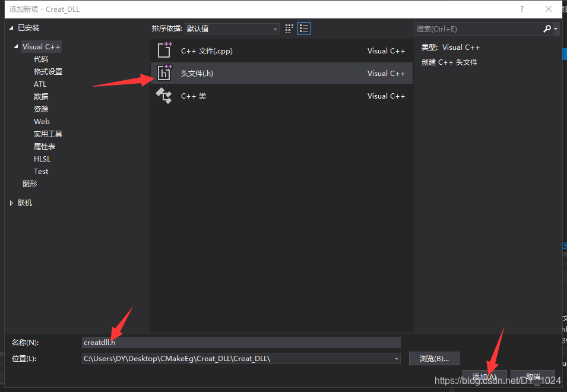The width and height of the screenshot is (567, 392).
Task: Open the help question mark button
Action: [x=521, y=9]
